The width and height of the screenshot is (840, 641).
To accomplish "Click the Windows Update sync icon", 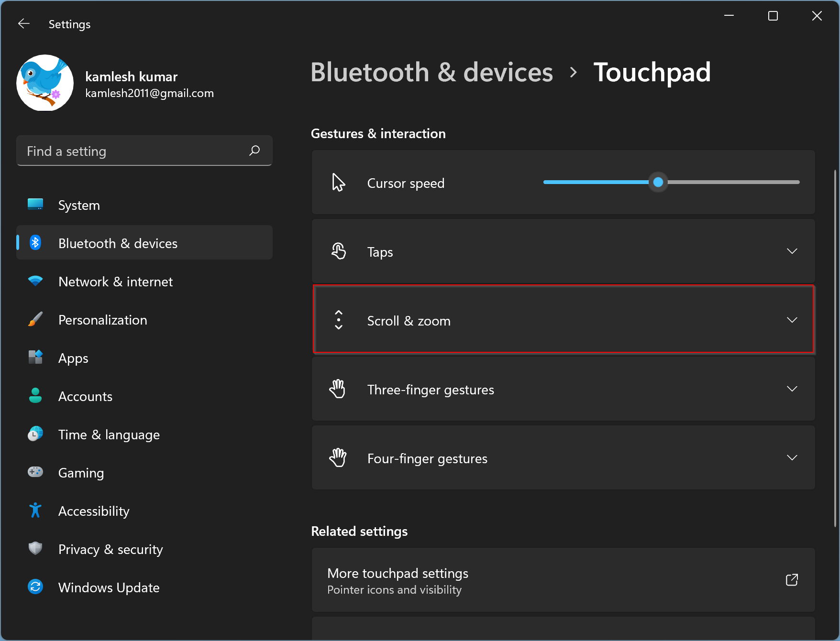I will pyautogui.click(x=35, y=587).
